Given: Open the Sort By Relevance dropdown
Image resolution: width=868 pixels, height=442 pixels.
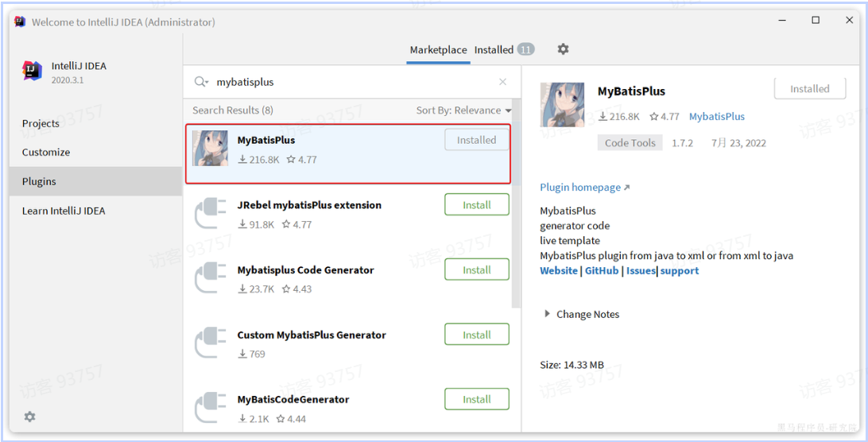Looking at the screenshot, I should 464,111.
